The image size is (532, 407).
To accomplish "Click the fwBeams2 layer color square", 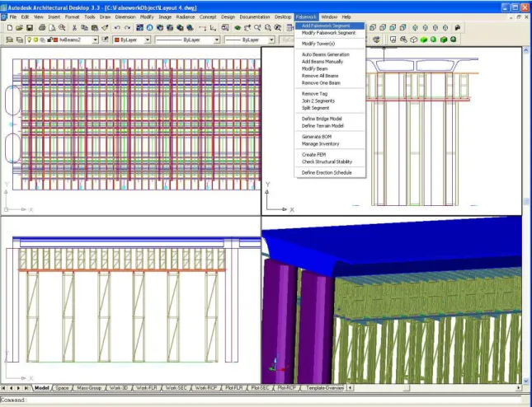I will (x=55, y=40).
